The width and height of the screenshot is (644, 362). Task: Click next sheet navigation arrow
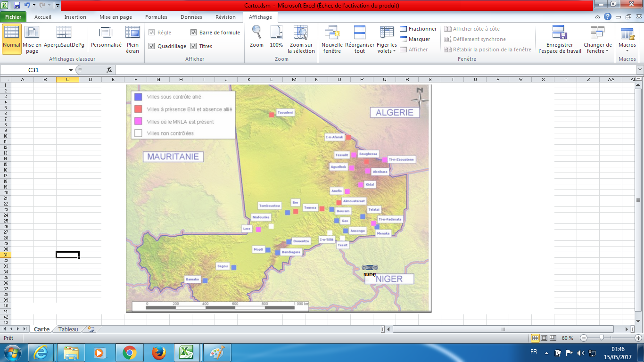tap(18, 329)
